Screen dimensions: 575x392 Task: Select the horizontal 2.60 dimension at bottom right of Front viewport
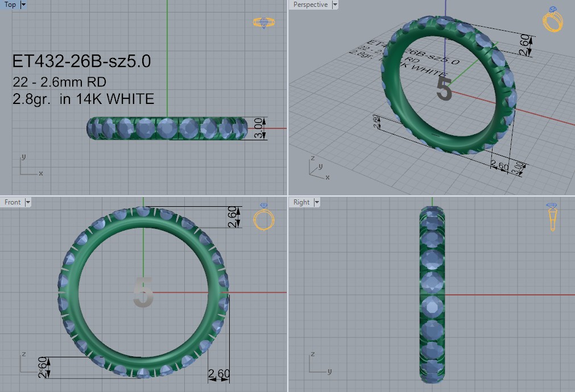coord(219,374)
